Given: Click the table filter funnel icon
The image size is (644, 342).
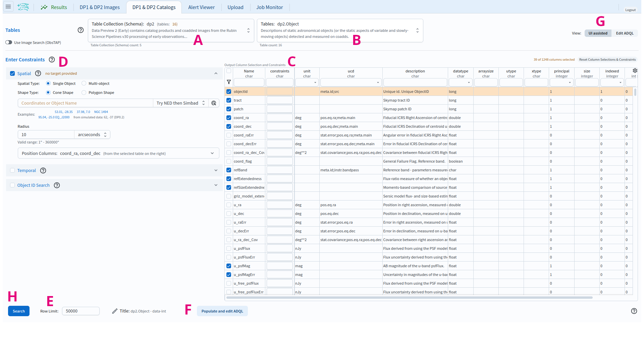Looking at the screenshot, I should click(229, 82).
